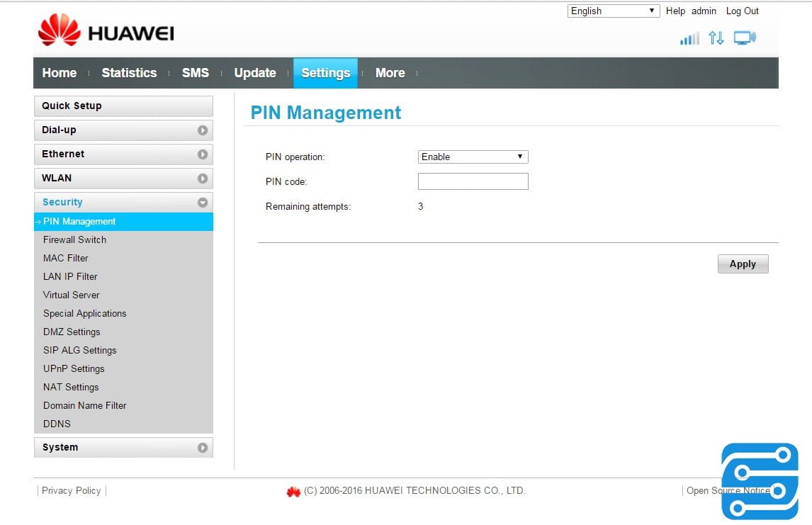Click the small Huawei footer logo
The image size is (812, 525).
pyautogui.click(x=293, y=491)
